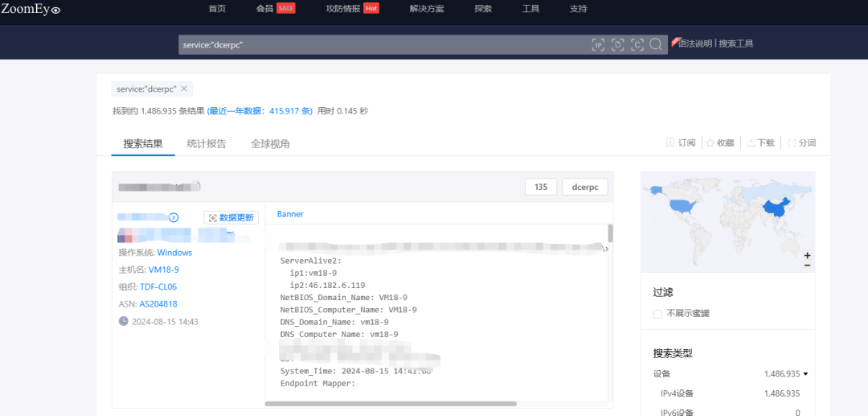868x416 pixels.
Task: Click the banner vertical scrollbar thumb
Action: click(611, 233)
